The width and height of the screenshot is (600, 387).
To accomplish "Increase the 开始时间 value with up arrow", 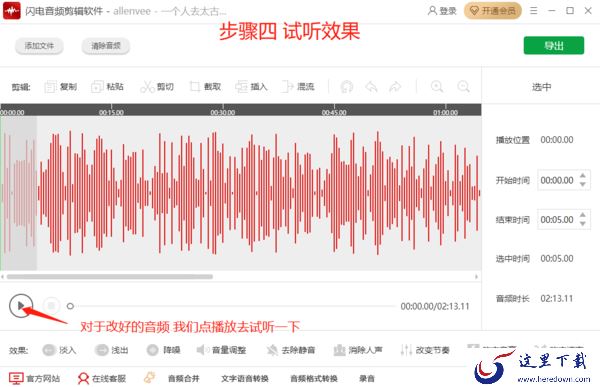I will click(x=582, y=176).
